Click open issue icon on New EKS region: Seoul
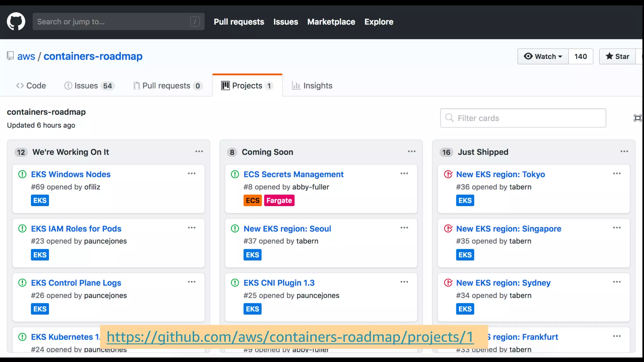The width and height of the screenshot is (644, 362). [235, 228]
